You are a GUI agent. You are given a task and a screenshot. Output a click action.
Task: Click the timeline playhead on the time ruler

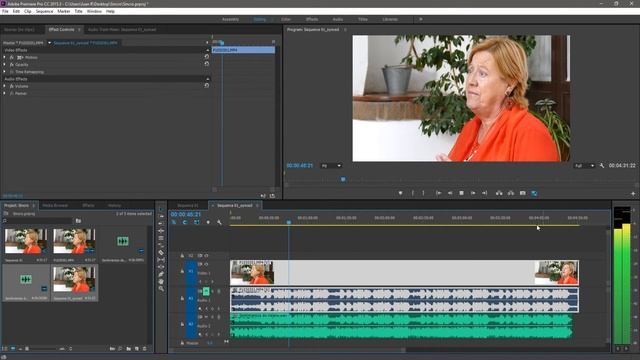coord(289,222)
